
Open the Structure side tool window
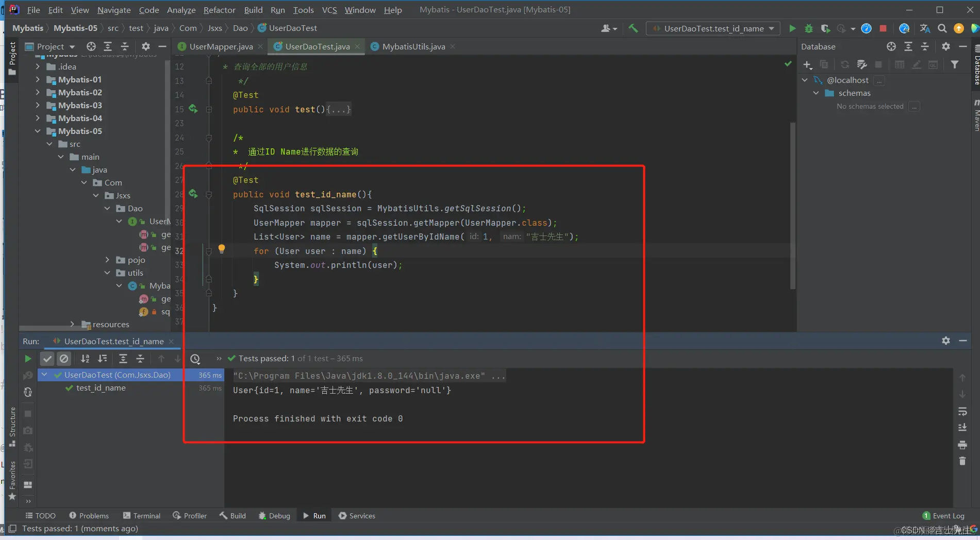(12, 427)
